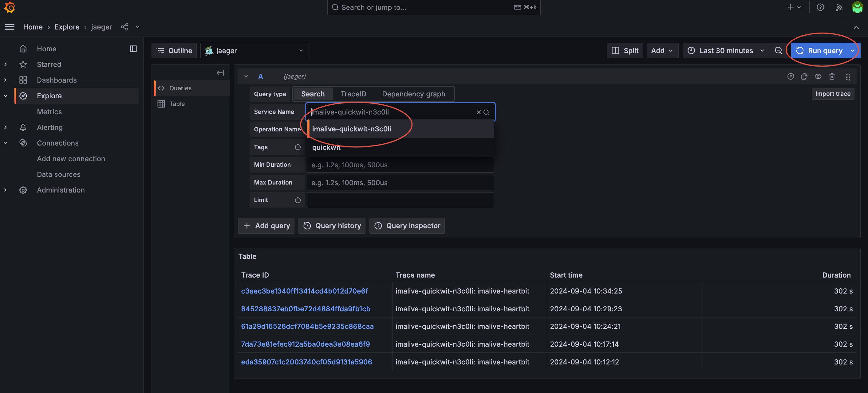Toggle query A visibility eye icon
The image size is (868, 393).
(818, 76)
